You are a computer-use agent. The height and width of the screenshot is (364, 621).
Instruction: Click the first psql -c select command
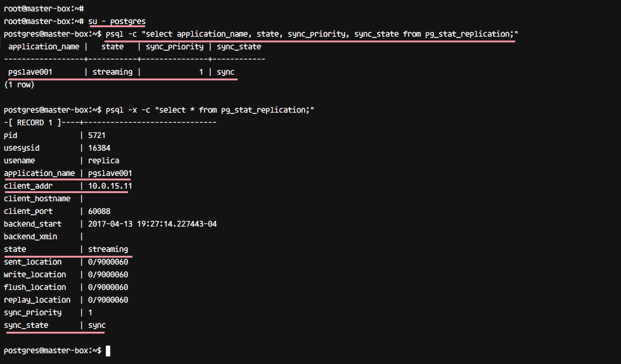tap(312, 34)
